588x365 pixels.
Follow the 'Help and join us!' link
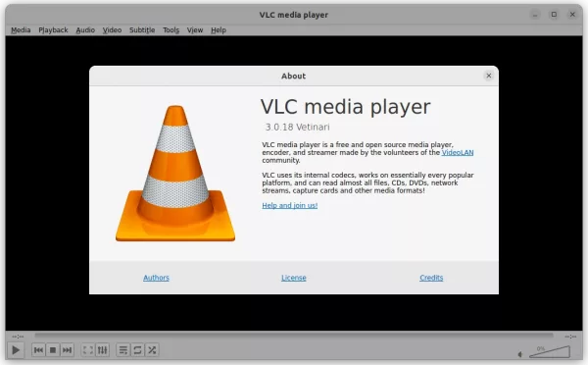pyautogui.click(x=290, y=205)
